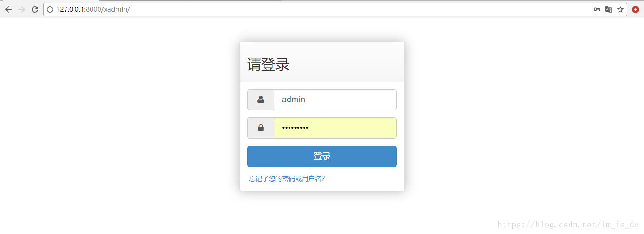Select the 127.0.0.1:8000/xadmin/ URL text

(x=93, y=9)
